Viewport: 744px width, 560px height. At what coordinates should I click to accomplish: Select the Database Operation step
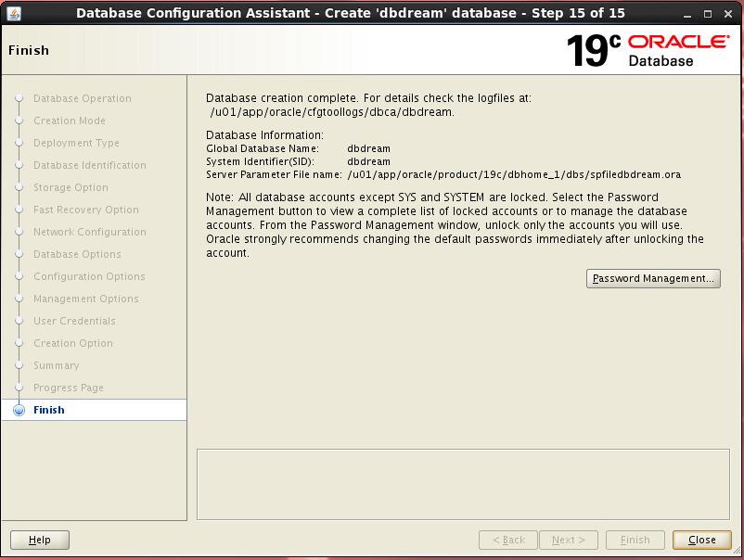coord(82,98)
